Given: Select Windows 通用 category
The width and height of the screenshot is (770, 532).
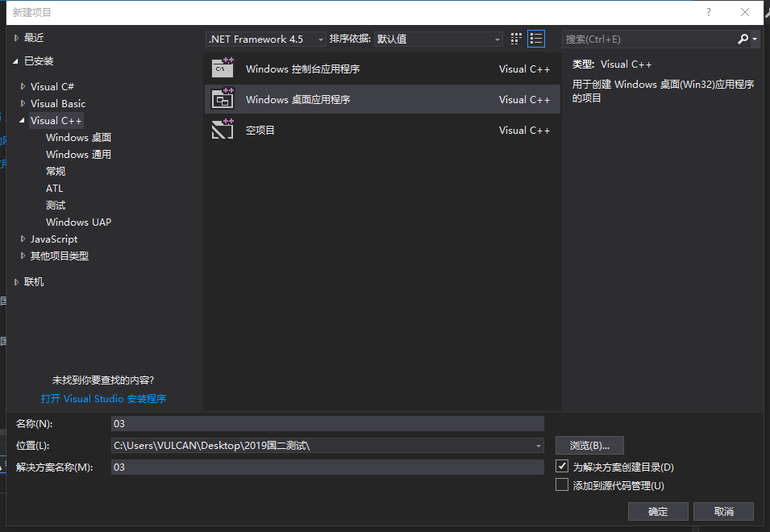Looking at the screenshot, I should point(78,154).
